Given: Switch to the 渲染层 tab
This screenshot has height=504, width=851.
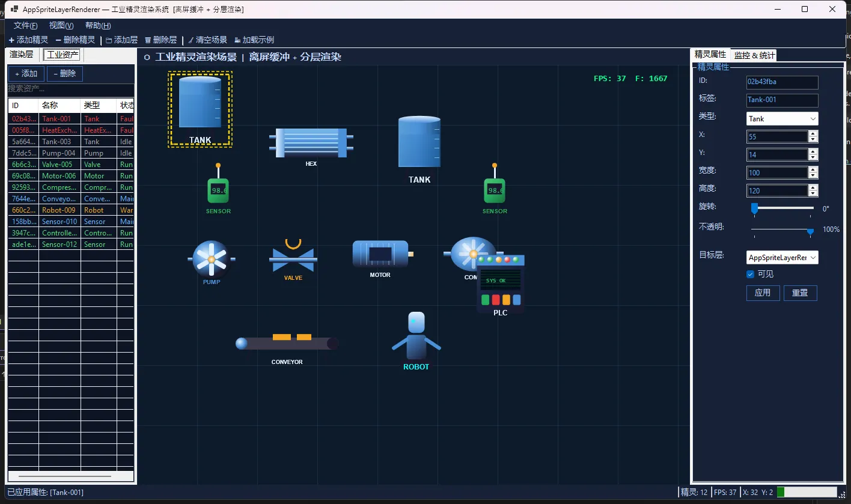Looking at the screenshot, I should pos(22,55).
